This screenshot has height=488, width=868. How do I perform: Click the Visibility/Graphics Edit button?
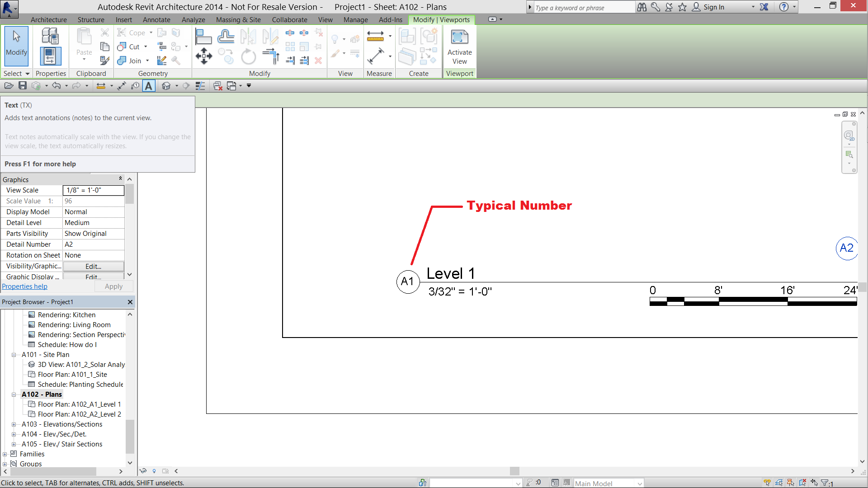coord(93,266)
